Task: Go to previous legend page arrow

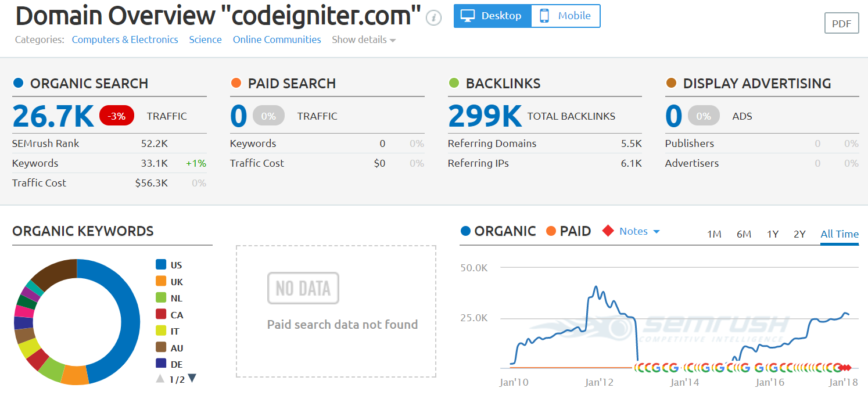Action: tap(160, 379)
